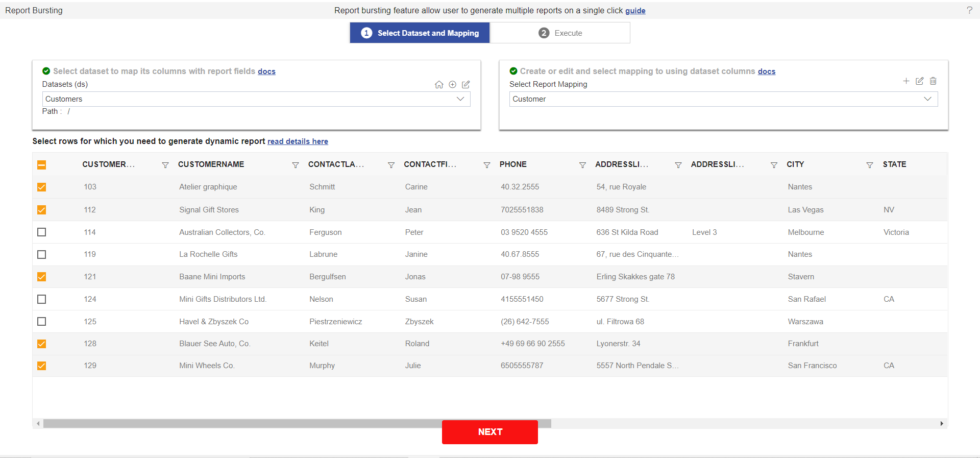Check row 119 La Rochelle Gifts
The image size is (980, 458).
click(42, 254)
